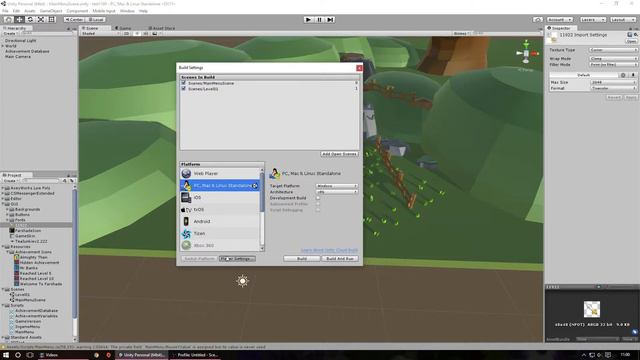Image resolution: width=640 pixels, height=360 pixels.
Task: Click the Player Settings button
Action: (237, 259)
